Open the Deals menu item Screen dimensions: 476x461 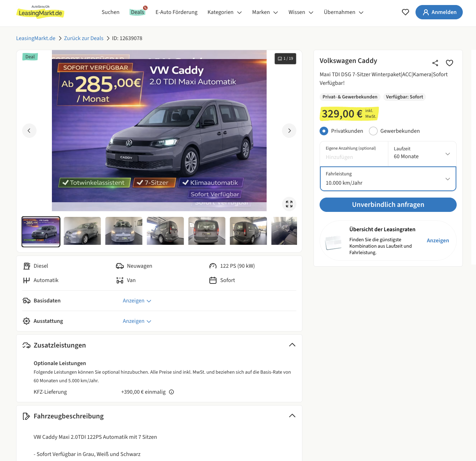137,12
